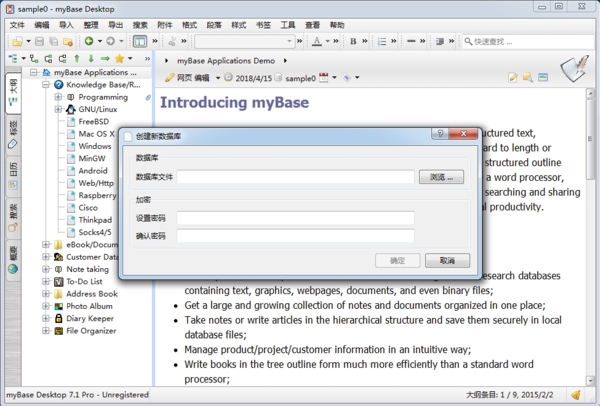Click the text alignment block icon

pos(440,41)
